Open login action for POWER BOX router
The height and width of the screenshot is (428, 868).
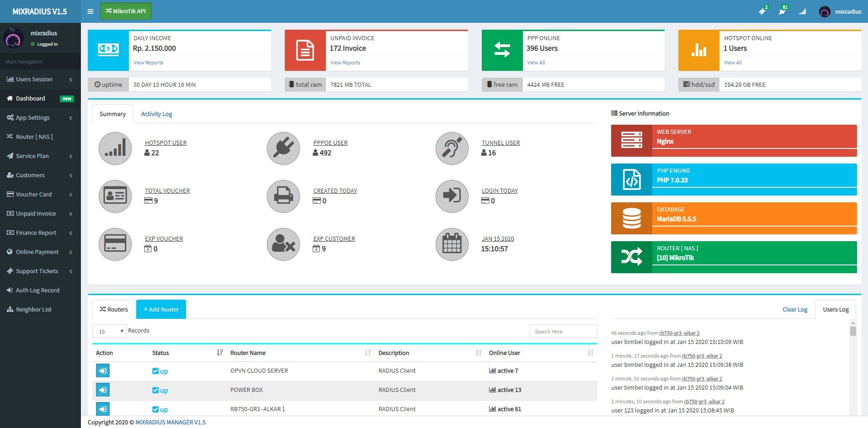click(x=103, y=390)
